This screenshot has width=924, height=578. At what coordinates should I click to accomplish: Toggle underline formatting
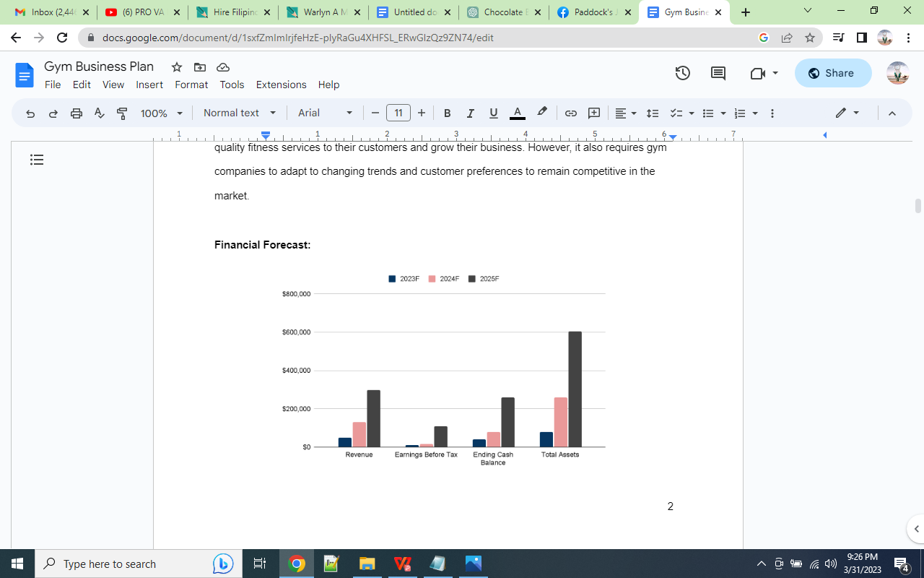pos(494,113)
